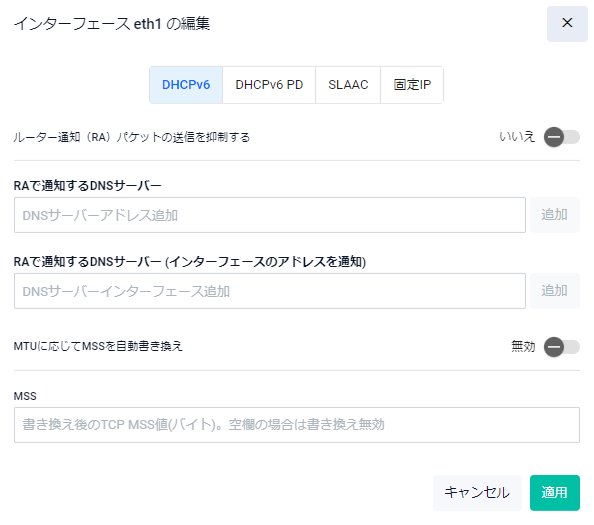The image size is (594, 525).
Task: Click the 無効 status label beside MSS toggle
Action: tap(523, 346)
